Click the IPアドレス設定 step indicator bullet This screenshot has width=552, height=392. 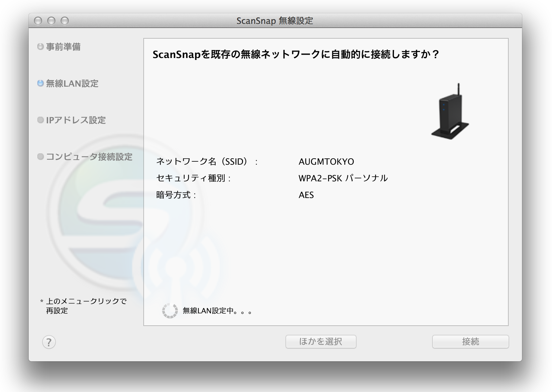(41, 120)
